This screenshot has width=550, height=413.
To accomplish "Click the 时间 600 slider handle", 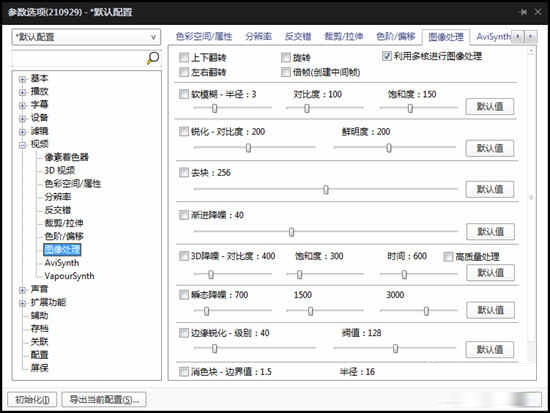I will pyautogui.click(x=404, y=274).
